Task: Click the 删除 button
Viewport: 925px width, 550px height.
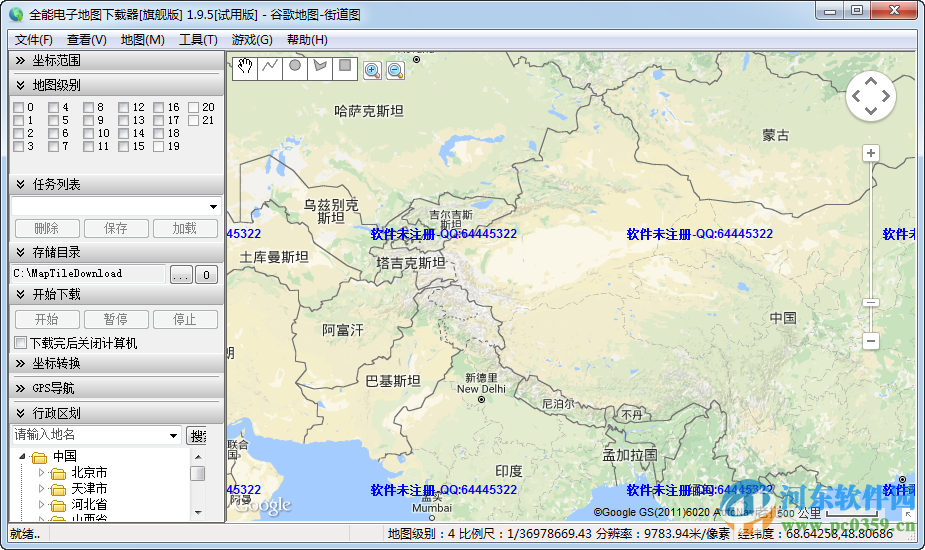Action: (x=47, y=228)
